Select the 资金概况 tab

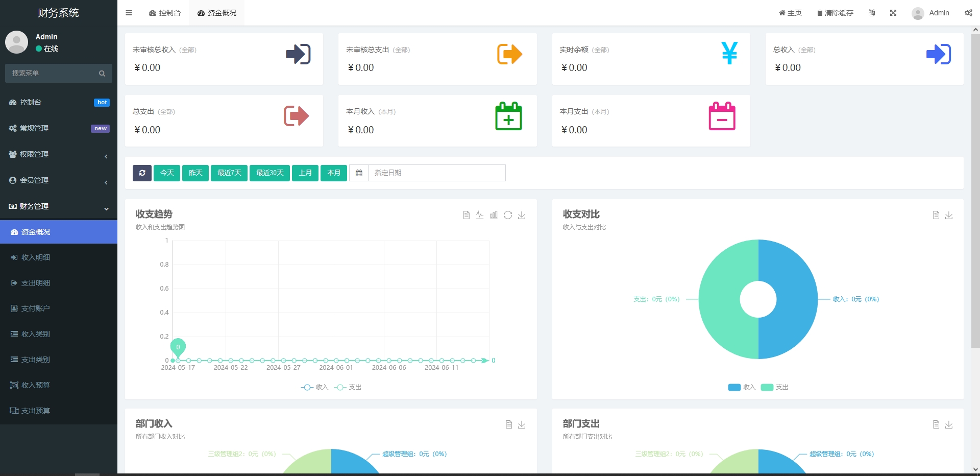coord(217,13)
